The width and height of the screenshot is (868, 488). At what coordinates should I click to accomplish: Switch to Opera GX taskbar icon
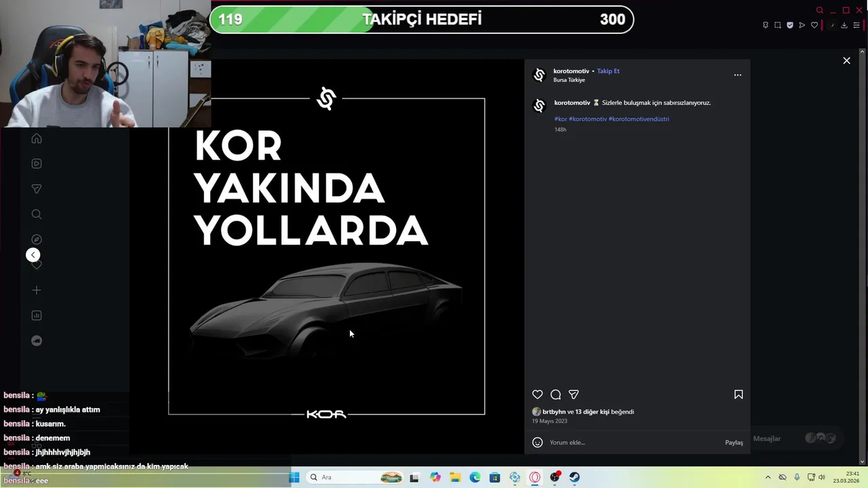[x=535, y=477]
